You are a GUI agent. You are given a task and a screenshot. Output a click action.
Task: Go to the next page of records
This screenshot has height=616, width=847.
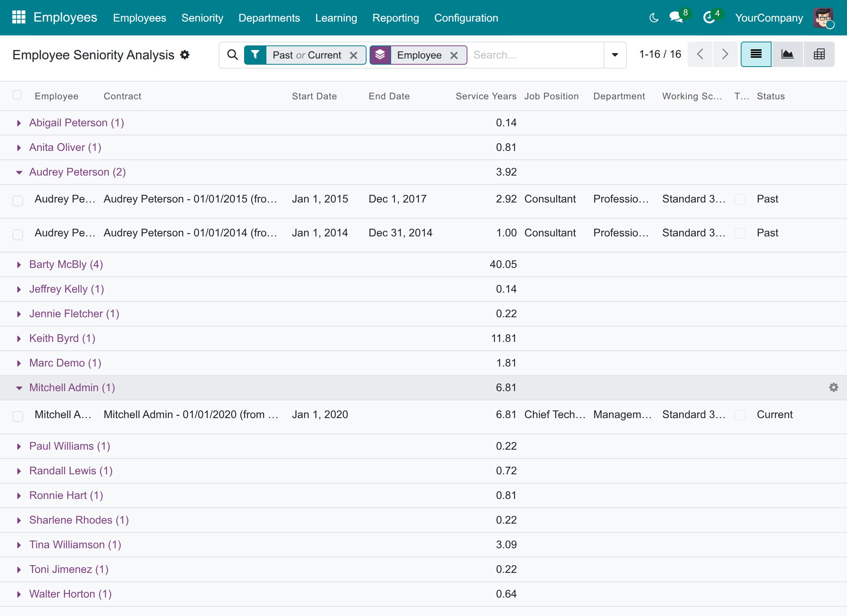pyautogui.click(x=725, y=54)
